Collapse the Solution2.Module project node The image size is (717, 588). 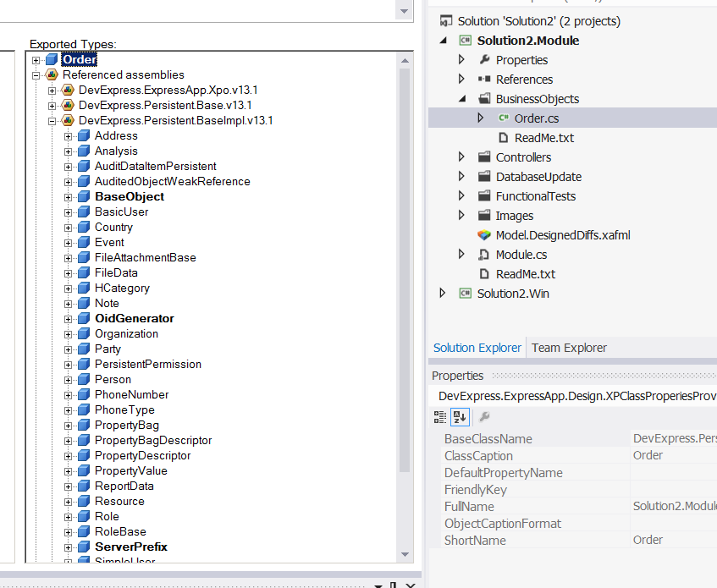[x=444, y=40]
